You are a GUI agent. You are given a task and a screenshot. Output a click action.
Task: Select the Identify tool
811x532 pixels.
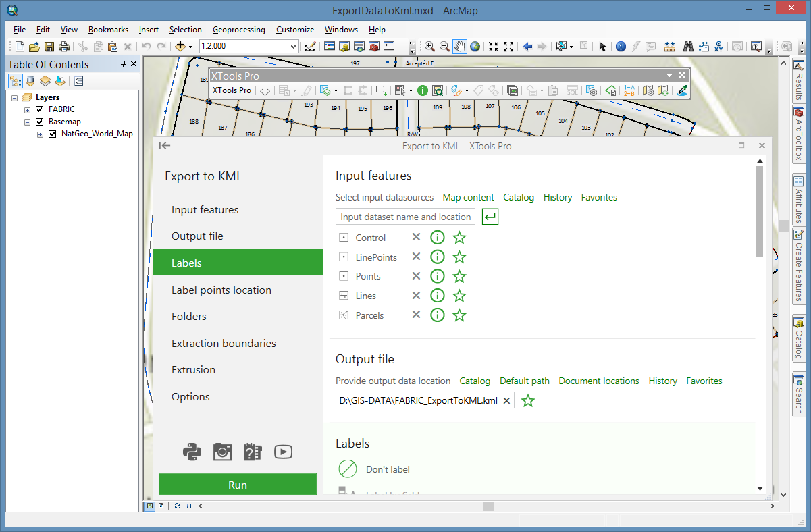[621, 47]
